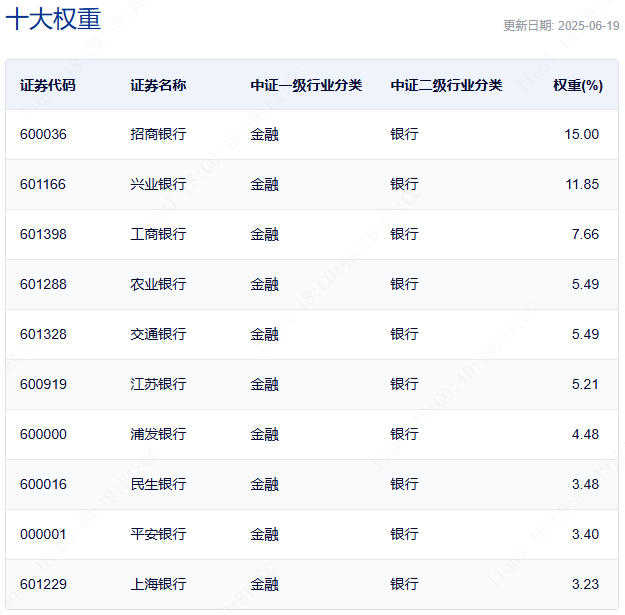Image resolution: width=625 pixels, height=615 pixels.
Task: Select 浦发银行 name cell
Action: [x=158, y=434]
